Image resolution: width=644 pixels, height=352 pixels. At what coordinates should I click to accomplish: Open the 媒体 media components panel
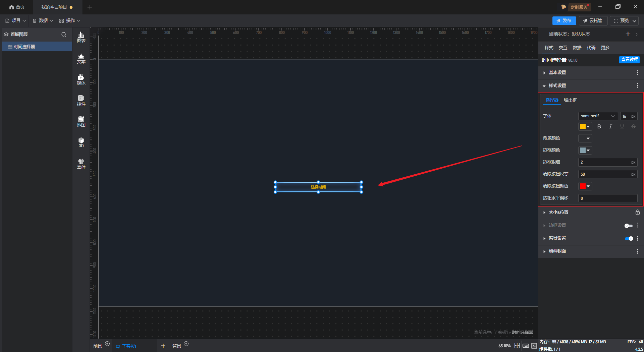[81, 79]
